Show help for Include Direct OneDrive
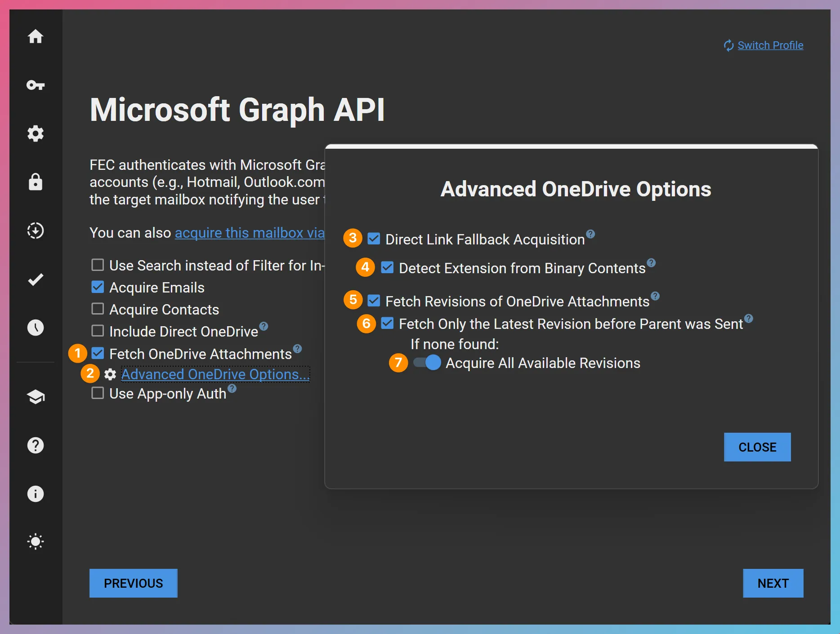The image size is (840, 634). 264,326
